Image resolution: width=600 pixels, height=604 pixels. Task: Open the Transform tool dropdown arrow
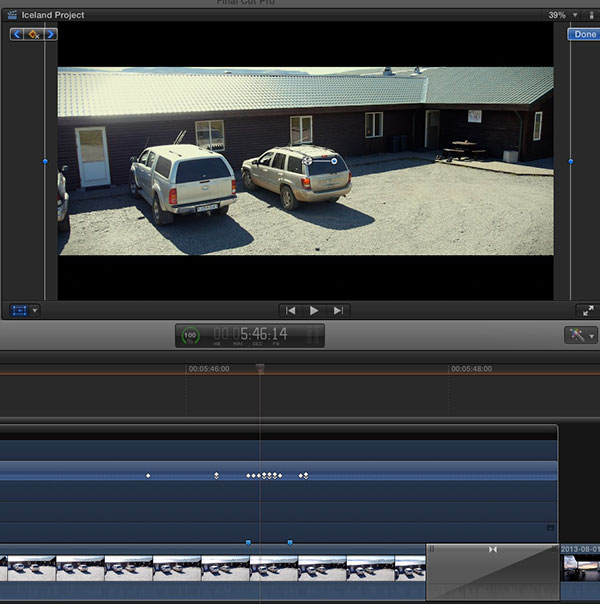(35, 310)
